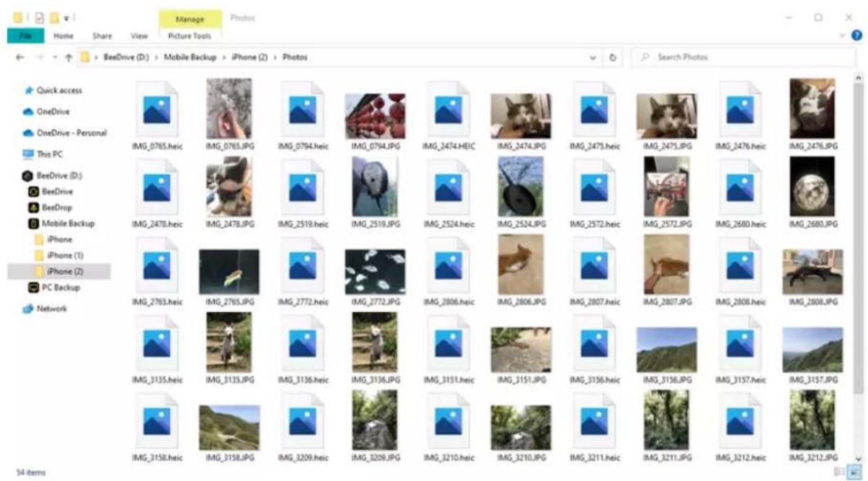Select the IMG_2519.heic file icon
The height and width of the screenshot is (481, 868).
[302, 187]
